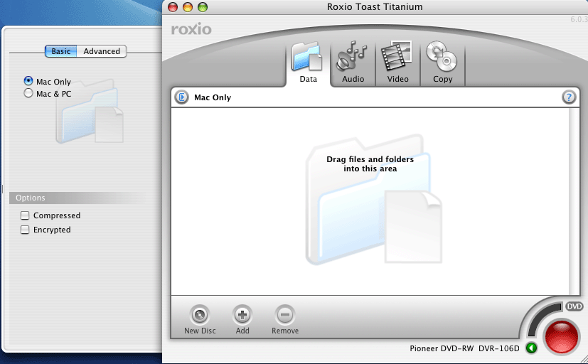
Task: Enable the Compressed checkbox
Action: pos(25,215)
